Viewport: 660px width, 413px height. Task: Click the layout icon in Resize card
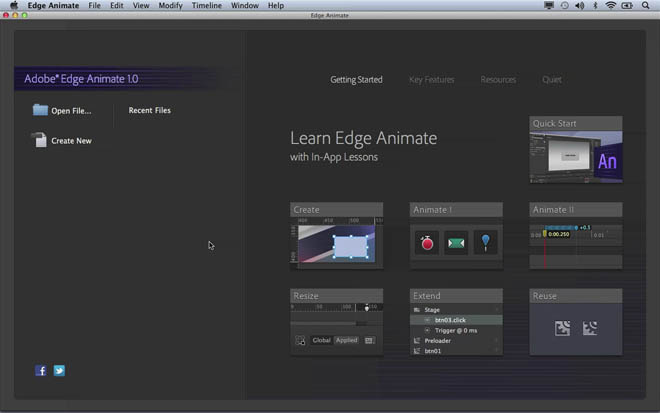(301, 341)
